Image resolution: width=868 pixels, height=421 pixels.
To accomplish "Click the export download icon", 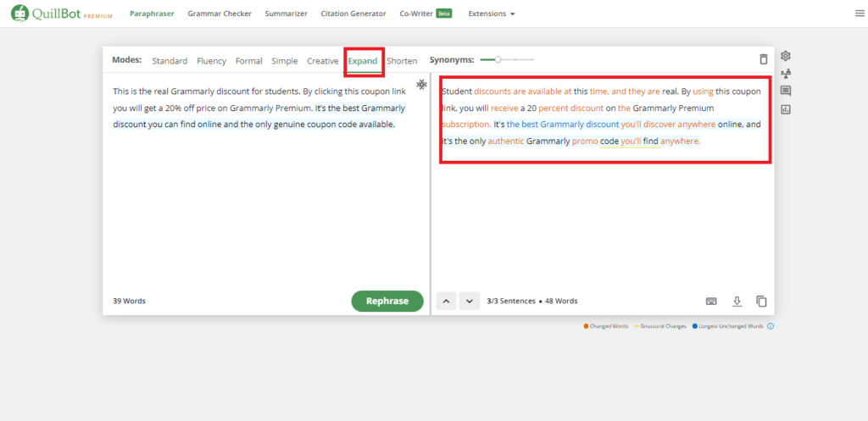I will click(737, 302).
